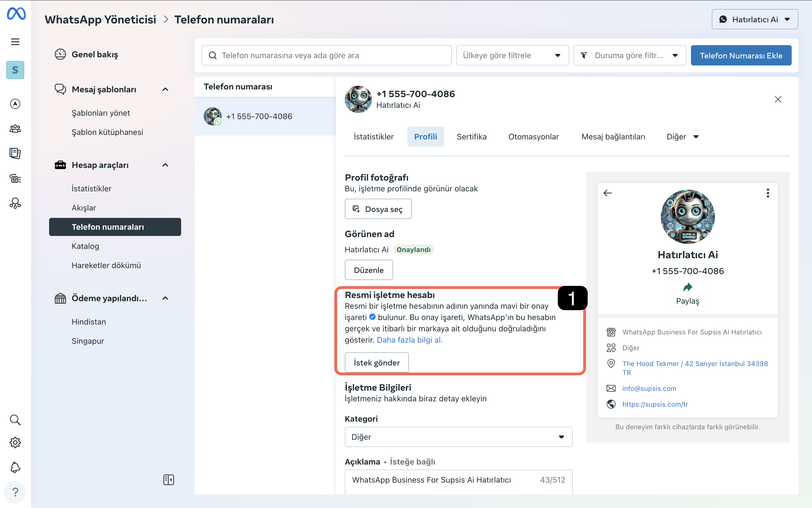Select +1 555-700-4086 row in list
This screenshot has width=812, height=508.
pyautogui.click(x=265, y=116)
